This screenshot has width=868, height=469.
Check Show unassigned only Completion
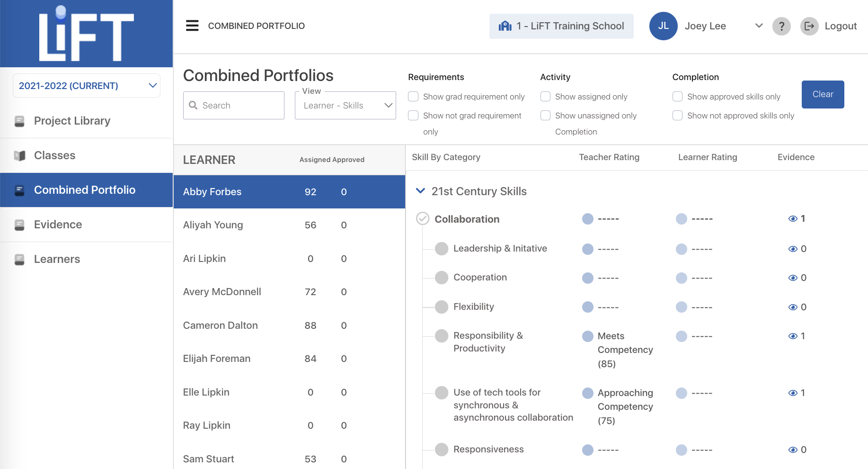pos(545,116)
